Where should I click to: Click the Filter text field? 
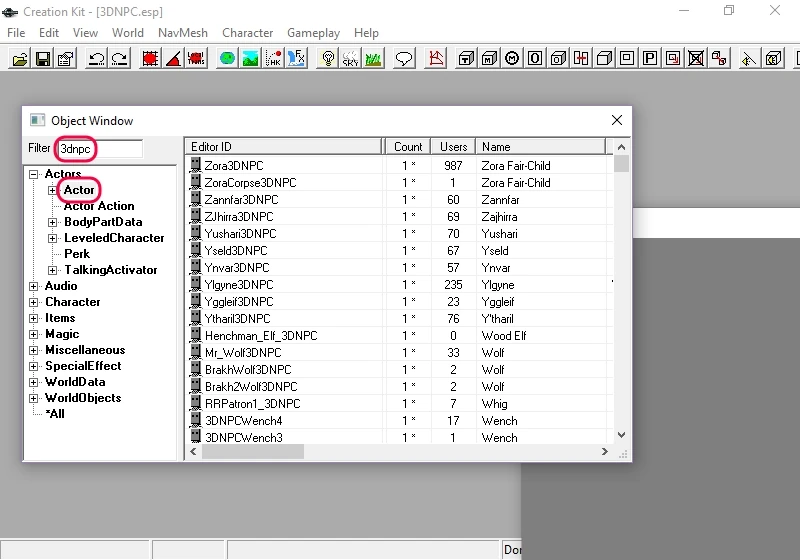pyautogui.click(x=98, y=149)
